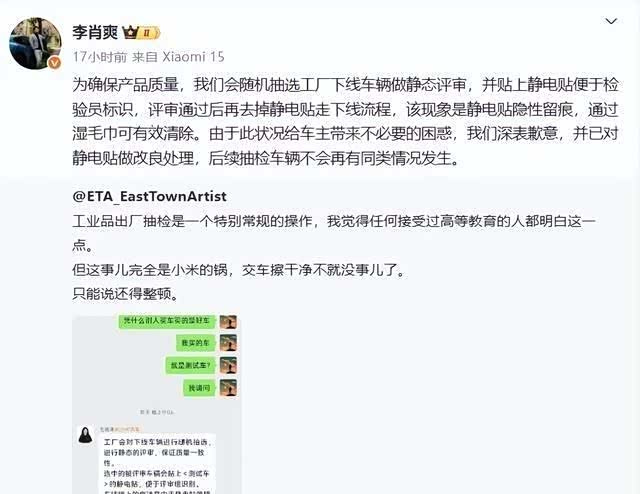Click the reposted line 但这事儿完全是小米的锅
This screenshot has height=494, width=640.
[238, 270]
